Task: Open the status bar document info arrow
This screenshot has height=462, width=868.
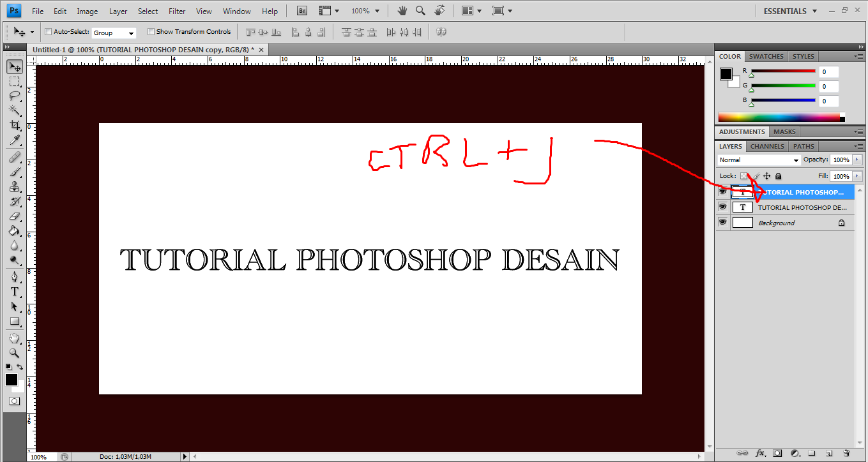Action: coord(185,457)
